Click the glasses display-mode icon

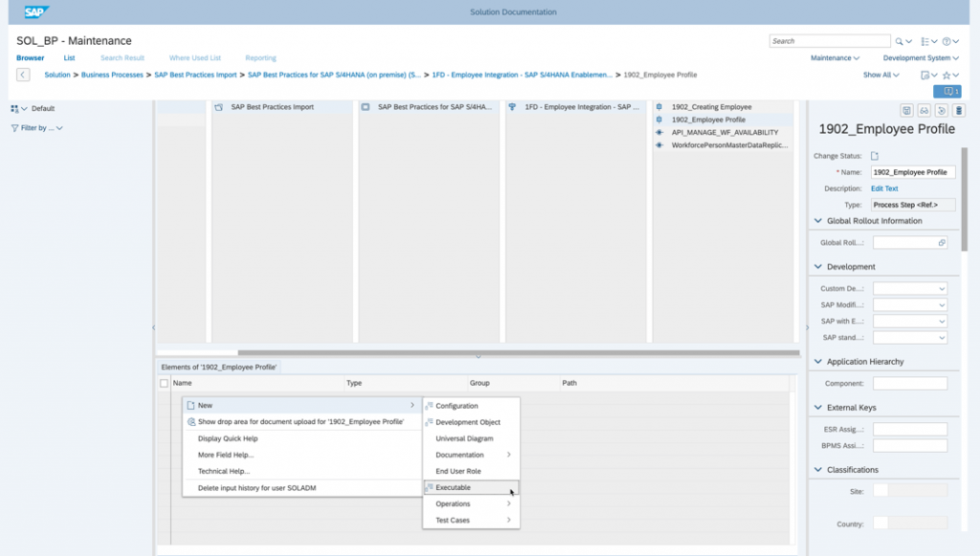pyautogui.click(x=924, y=111)
